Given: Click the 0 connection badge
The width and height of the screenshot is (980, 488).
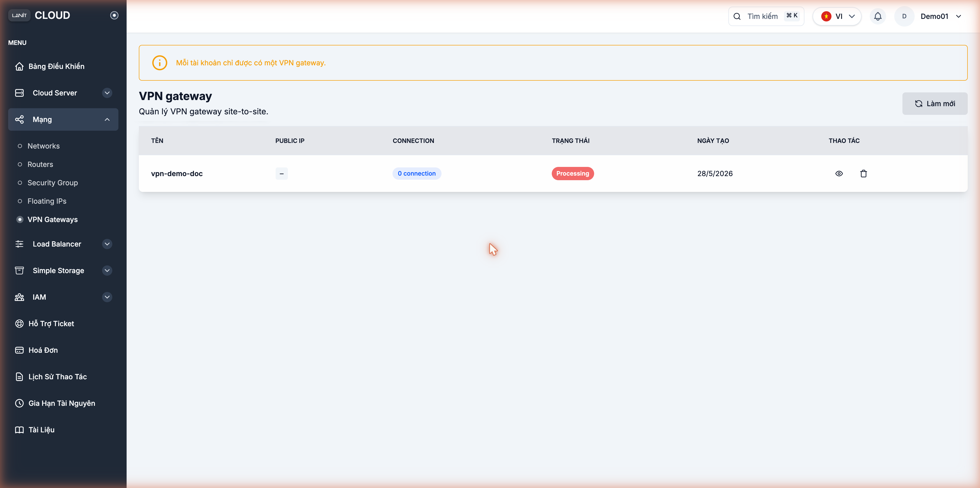Looking at the screenshot, I should tap(416, 174).
